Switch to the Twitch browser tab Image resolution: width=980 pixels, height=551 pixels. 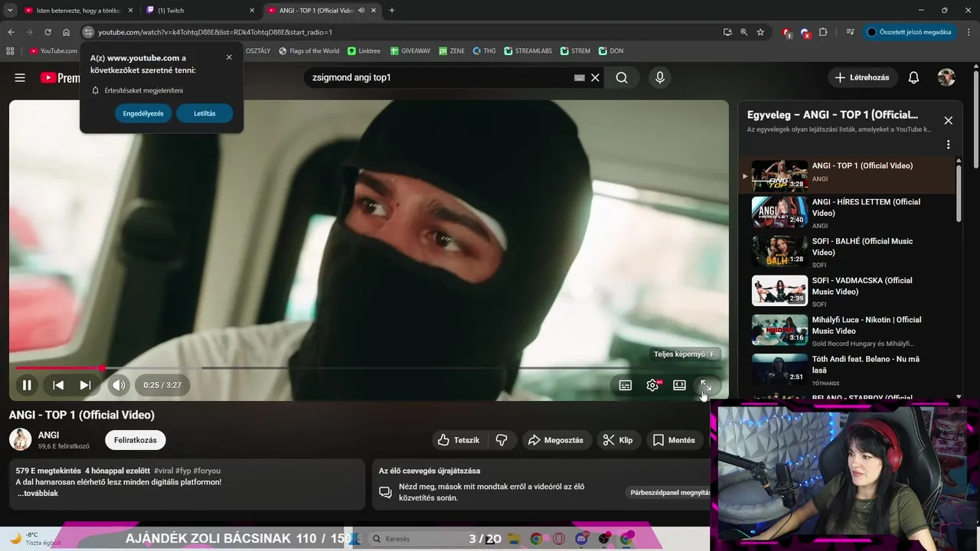point(201,11)
